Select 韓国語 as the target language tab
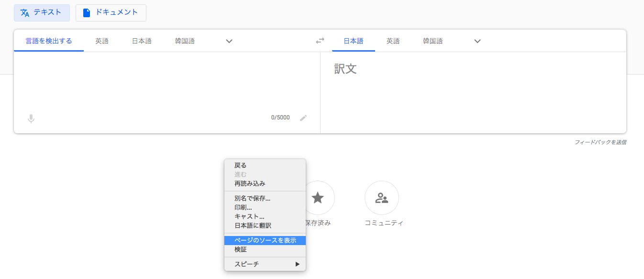Viewport: 644px width, 279px height. click(x=433, y=41)
